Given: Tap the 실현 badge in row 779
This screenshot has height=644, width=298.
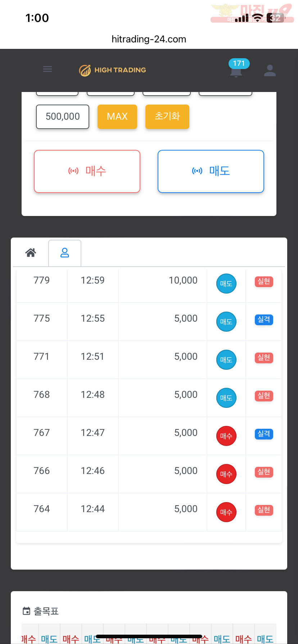Looking at the screenshot, I should click(x=264, y=281).
